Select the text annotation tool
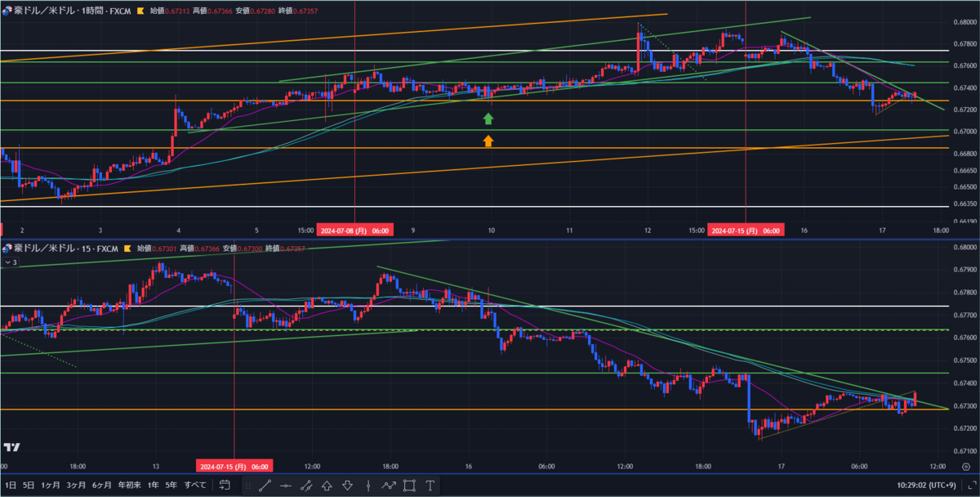 click(430, 486)
